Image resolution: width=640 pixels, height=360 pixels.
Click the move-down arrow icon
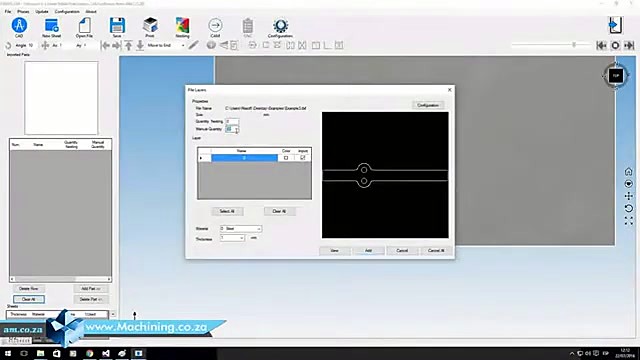(140, 45)
